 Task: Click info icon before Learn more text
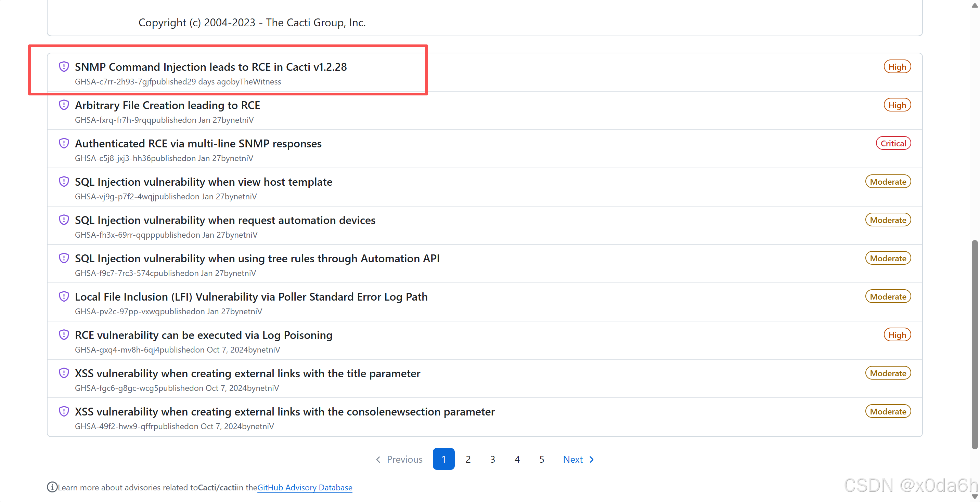click(52, 487)
